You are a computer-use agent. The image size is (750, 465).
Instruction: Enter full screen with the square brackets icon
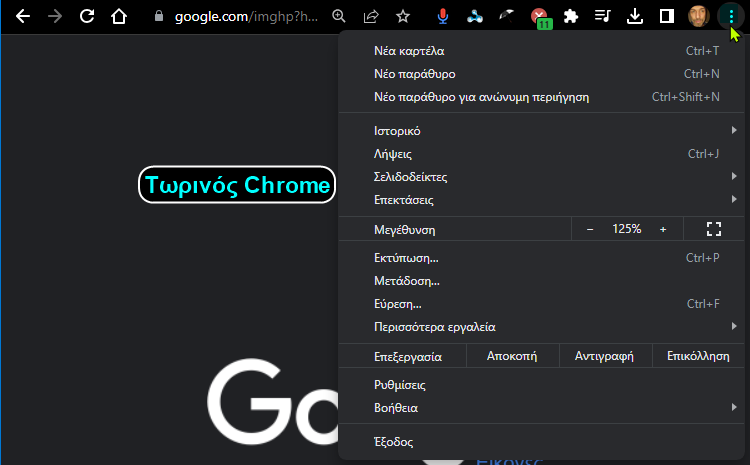pyautogui.click(x=714, y=229)
